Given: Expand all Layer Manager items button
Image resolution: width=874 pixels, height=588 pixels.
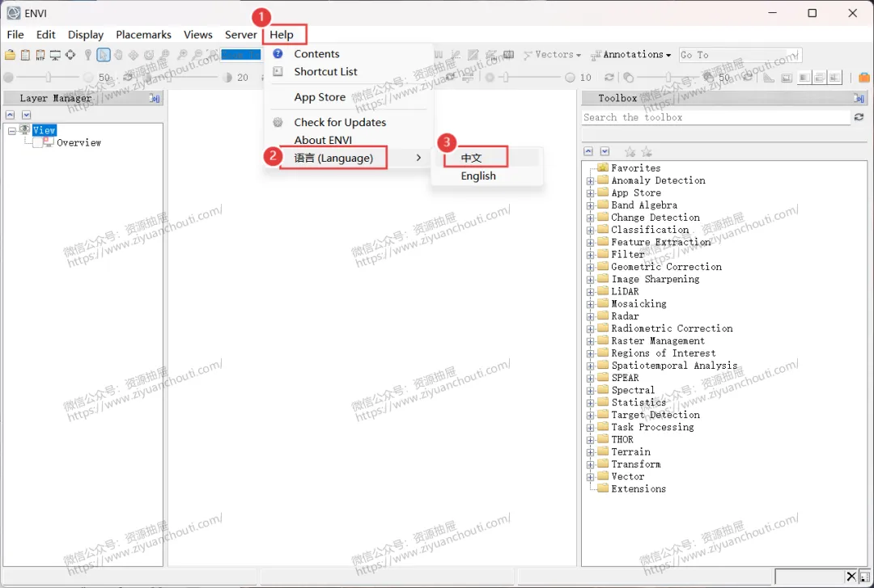Looking at the screenshot, I should pos(26,115).
